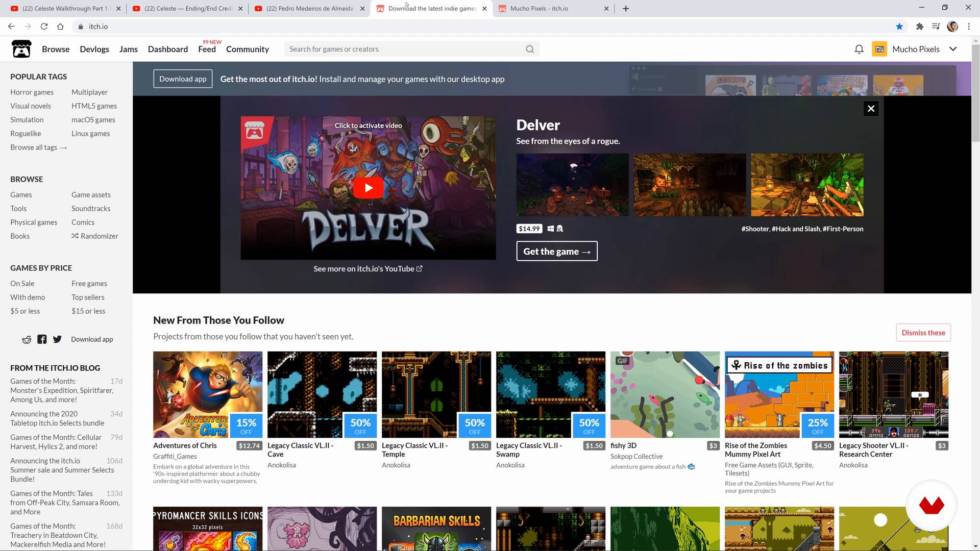Screen dimensions: 980x551
Task: Open the Top sellers link
Action: 88,297
